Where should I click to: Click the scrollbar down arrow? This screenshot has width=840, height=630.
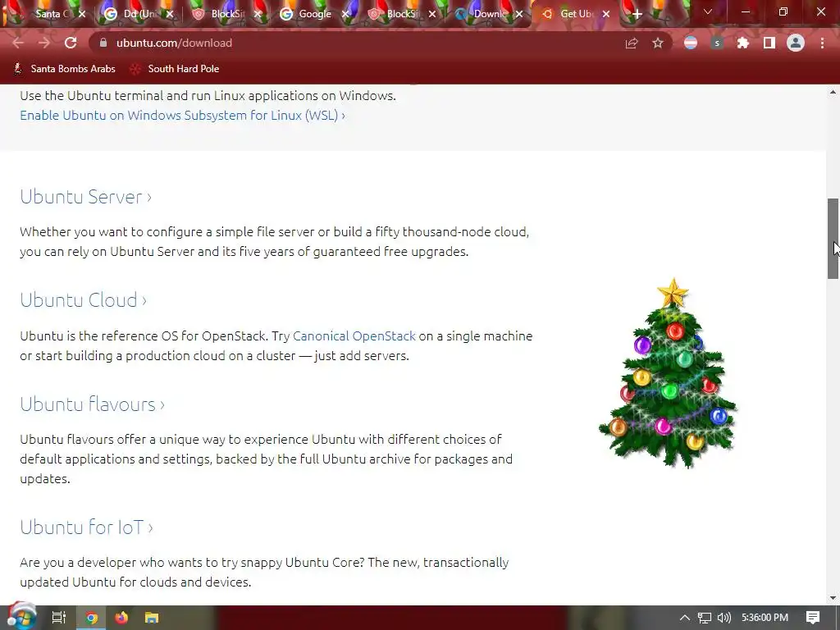click(x=833, y=598)
